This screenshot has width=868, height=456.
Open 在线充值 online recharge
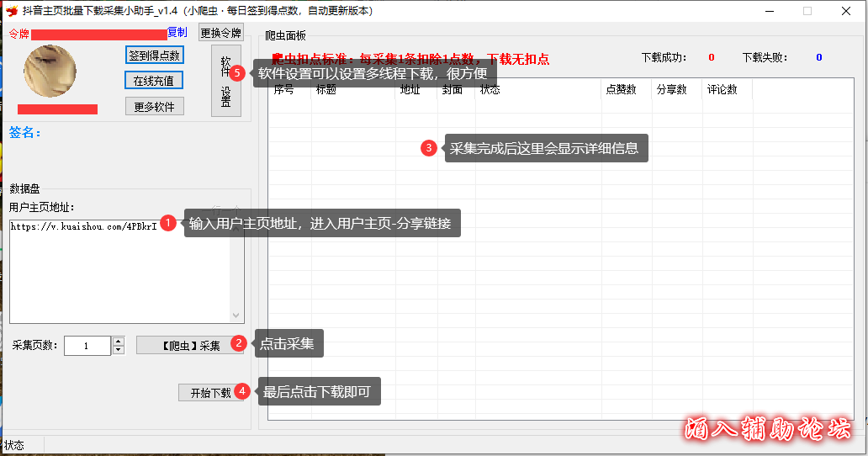pyautogui.click(x=154, y=81)
